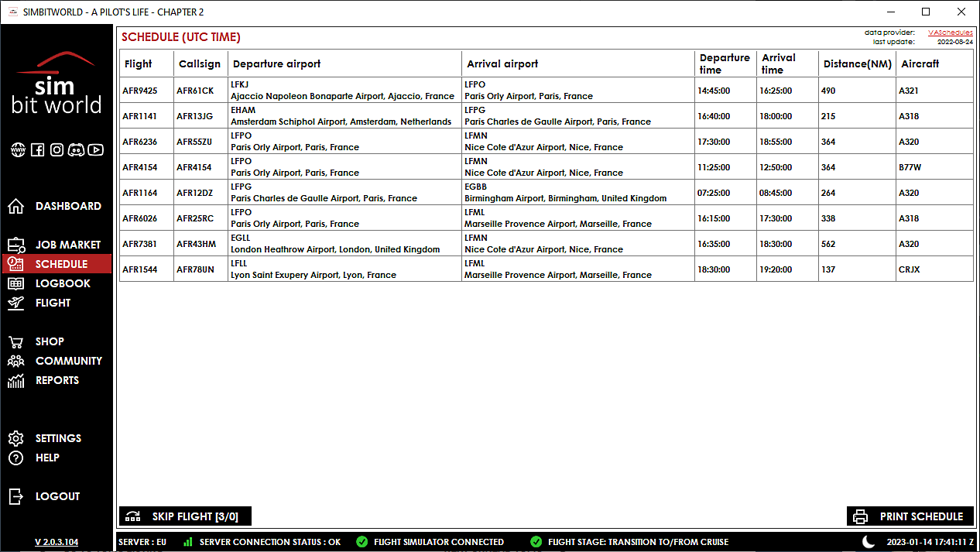980x552 pixels.
Task: Click Birmingham Airport arrival cell
Action: coord(578,193)
